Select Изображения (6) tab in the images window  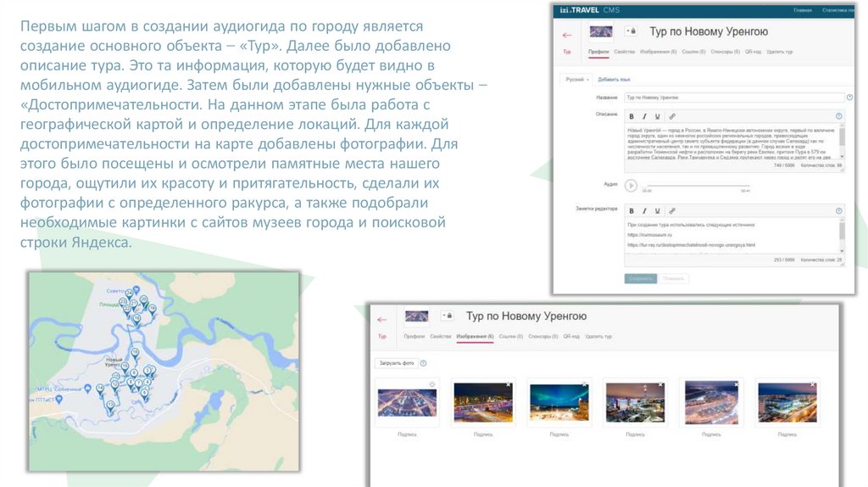coord(475,336)
